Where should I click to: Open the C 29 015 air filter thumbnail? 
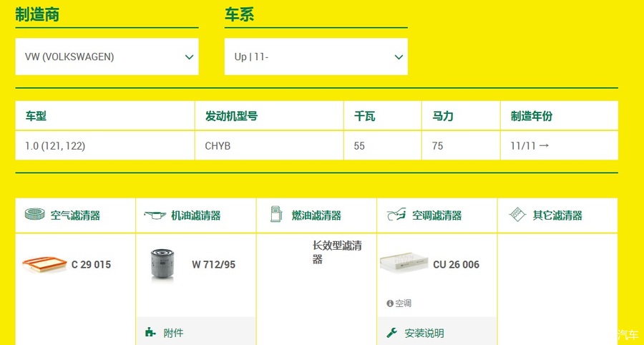click(44, 264)
